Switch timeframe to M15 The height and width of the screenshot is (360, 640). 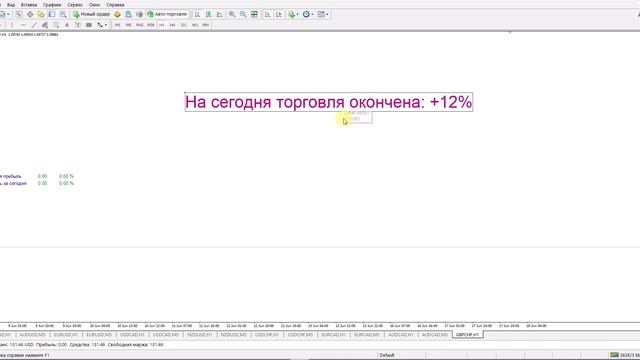(x=140, y=25)
